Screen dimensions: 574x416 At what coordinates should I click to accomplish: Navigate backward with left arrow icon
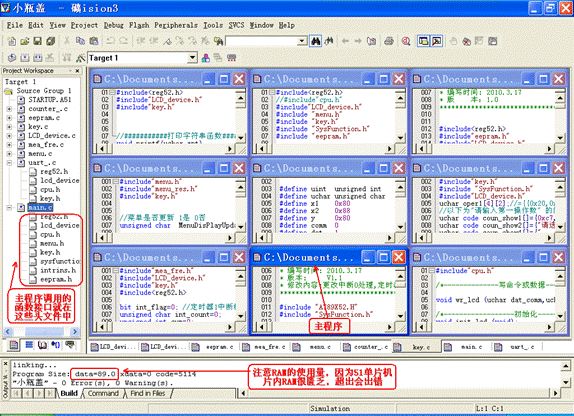pyautogui.click(x=345, y=41)
